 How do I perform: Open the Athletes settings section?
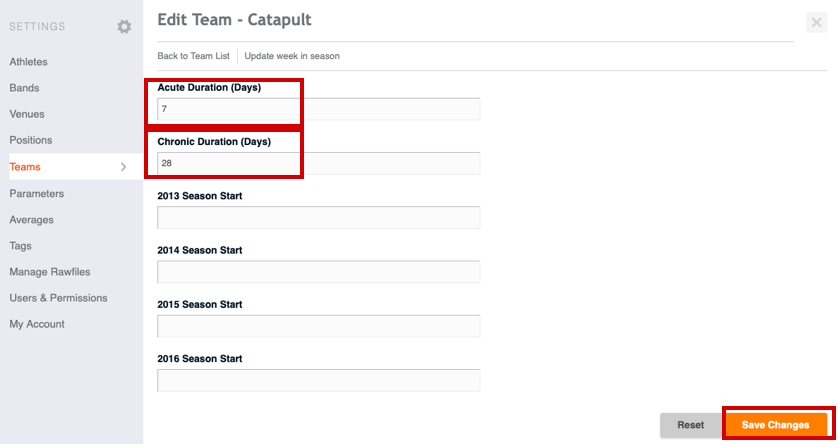pos(28,62)
